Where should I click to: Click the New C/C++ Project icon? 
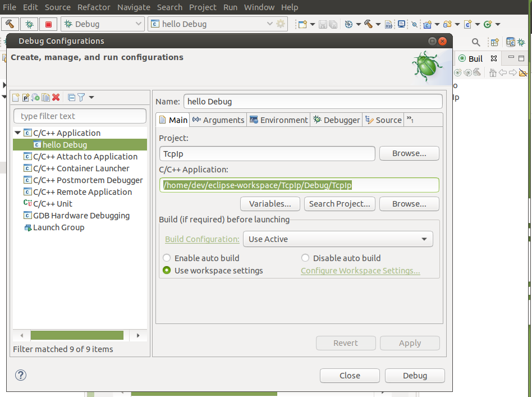pyautogui.click(x=428, y=24)
